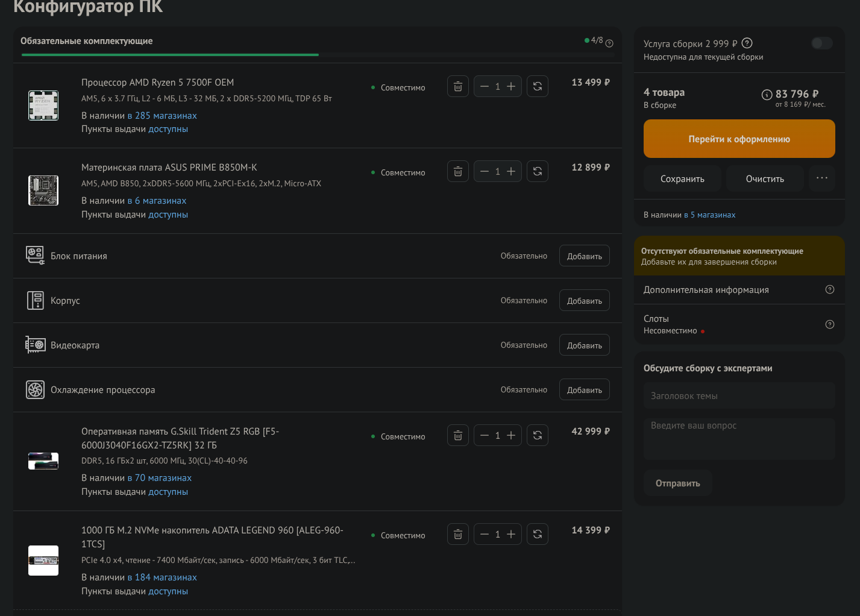Replace the ASUS PRIME B850M-K motherboard
860x616 pixels.
[x=538, y=172]
